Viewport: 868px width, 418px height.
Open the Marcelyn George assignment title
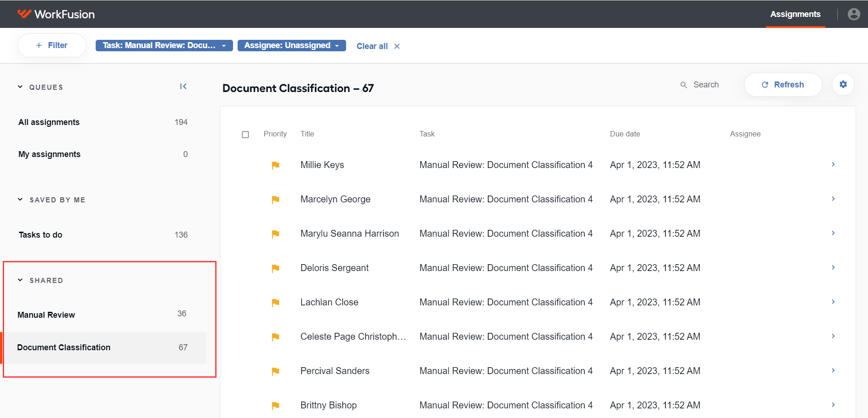click(x=336, y=199)
